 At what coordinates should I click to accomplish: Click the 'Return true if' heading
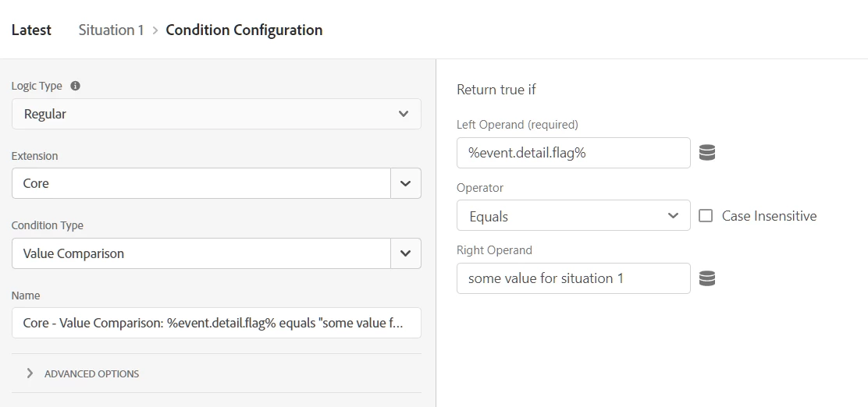pyautogui.click(x=496, y=90)
